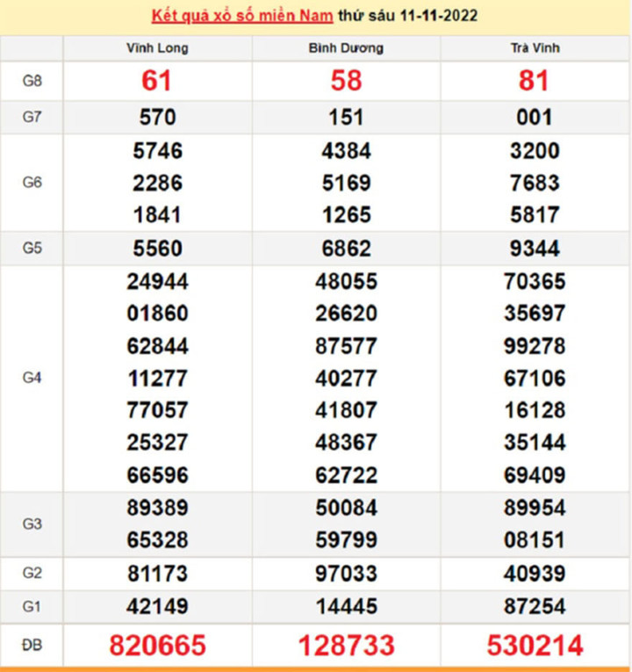Screen dimensions: 632x672
Task: Select the G8 row label
Action: [32, 81]
